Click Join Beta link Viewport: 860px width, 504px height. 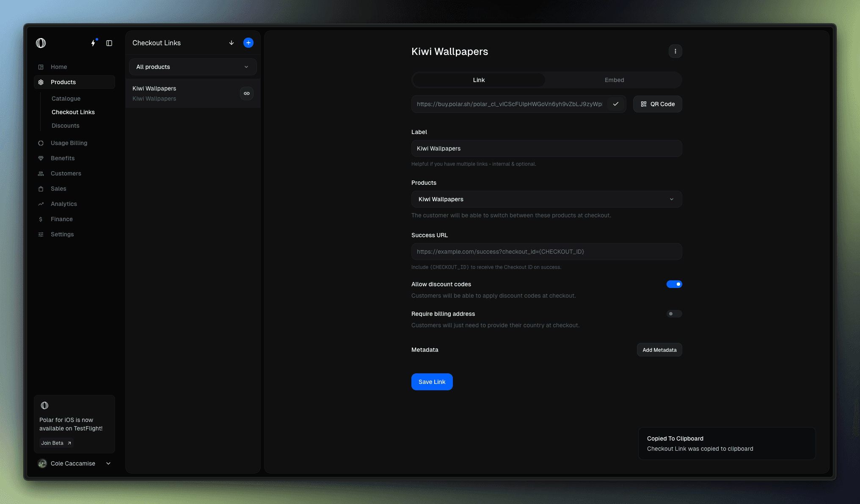coord(56,443)
